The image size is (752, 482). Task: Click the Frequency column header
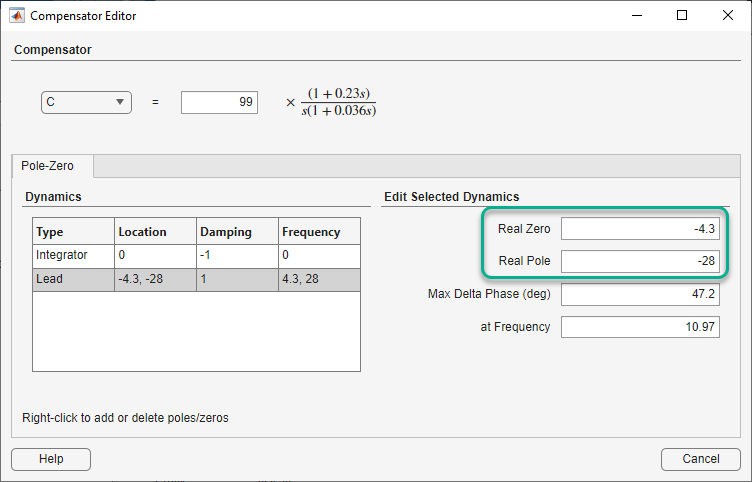(317, 232)
